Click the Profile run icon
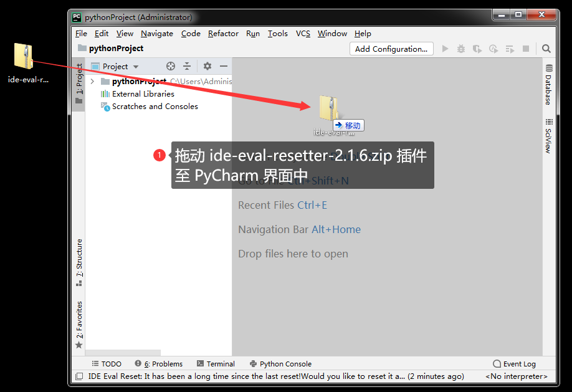 [x=493, y=49]
